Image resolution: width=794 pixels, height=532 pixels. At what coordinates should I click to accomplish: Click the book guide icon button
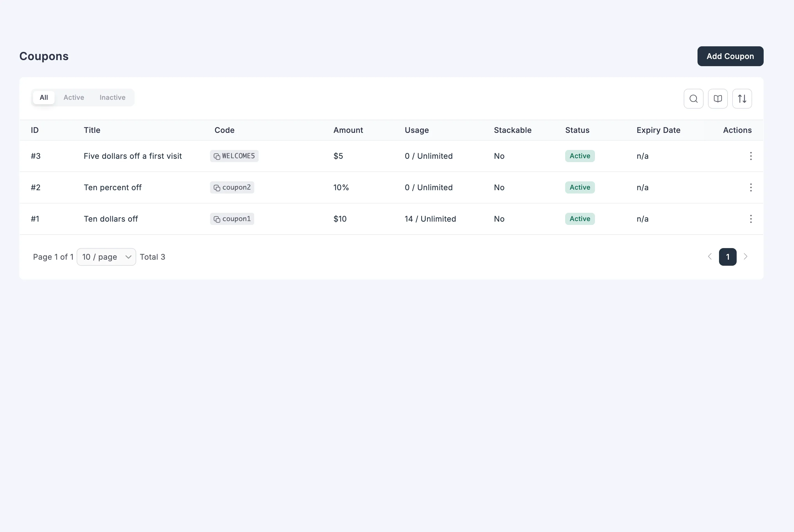[x=718, y=99]
